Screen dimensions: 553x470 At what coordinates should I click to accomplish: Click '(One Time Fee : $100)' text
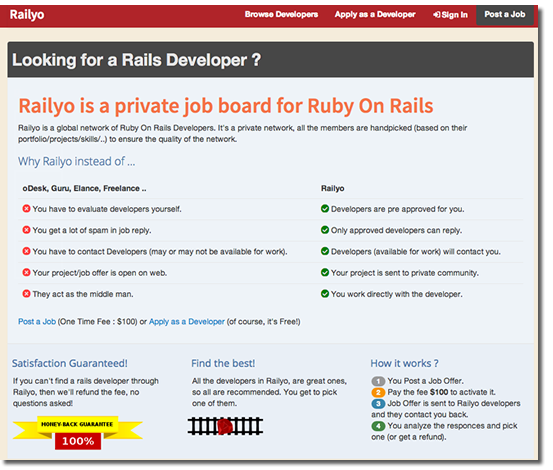pyautogui.click(x=98, y=322)
